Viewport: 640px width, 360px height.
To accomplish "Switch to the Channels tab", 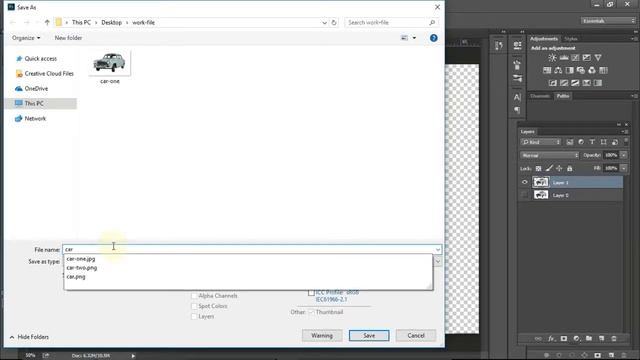I will [540, 96].
